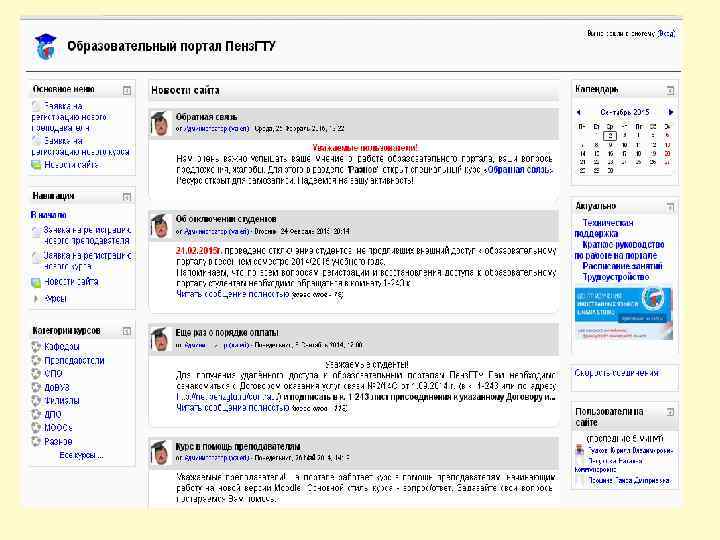Collapse the Навигация block
This screenshot has width=720, height=540.
127,197
